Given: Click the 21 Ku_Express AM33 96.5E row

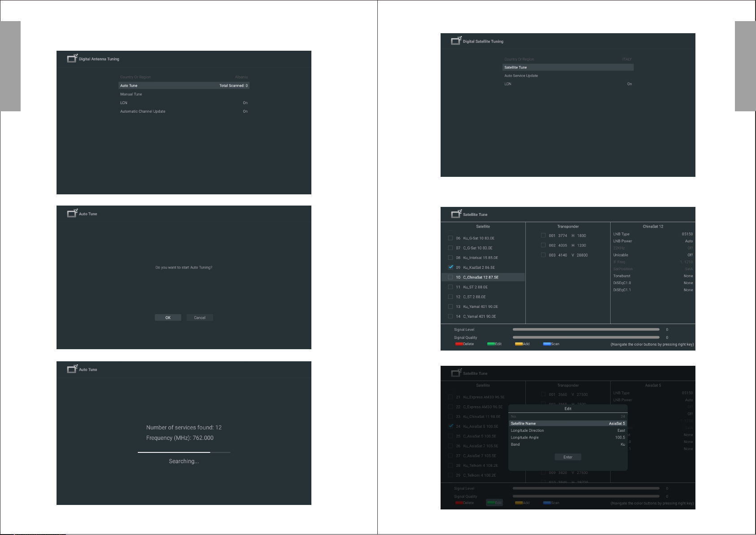Looking at the screenshot, I should pos(483,397).
